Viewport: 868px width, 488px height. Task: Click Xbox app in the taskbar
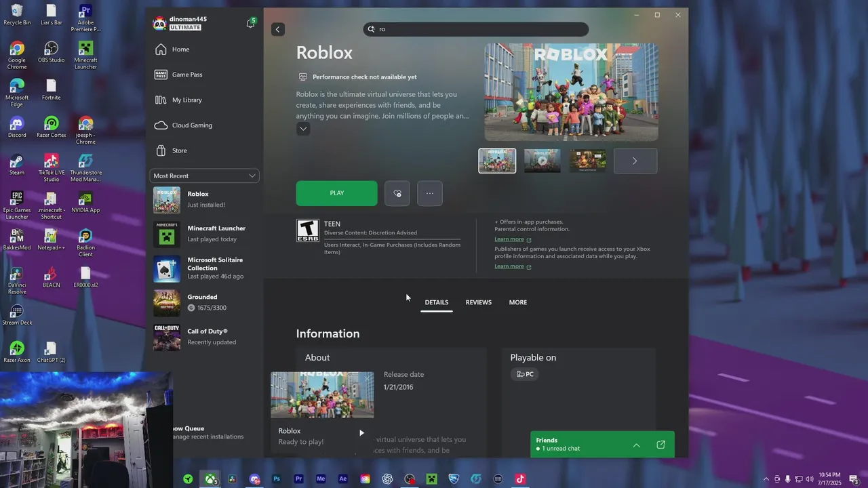pyautogui.click(x=211, y=479)
